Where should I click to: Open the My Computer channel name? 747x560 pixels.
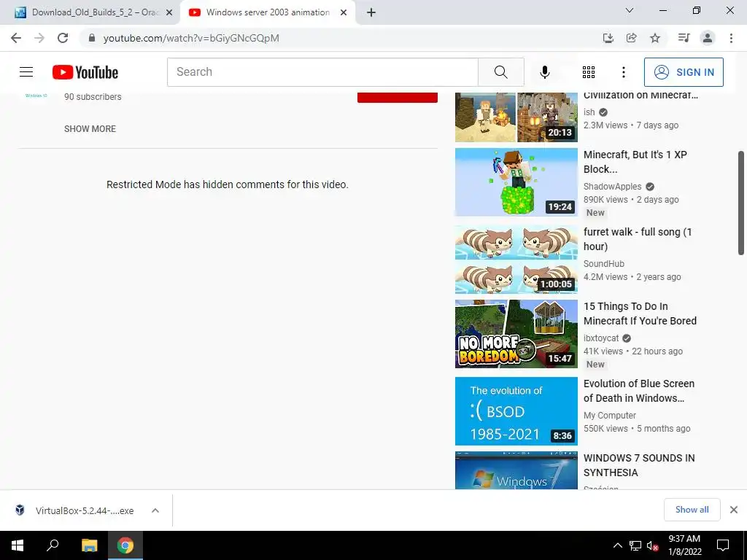[x=610, y=416]
